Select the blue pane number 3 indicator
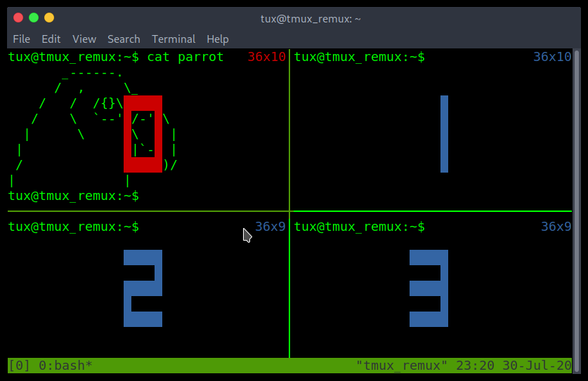 (x=429, y=288)
